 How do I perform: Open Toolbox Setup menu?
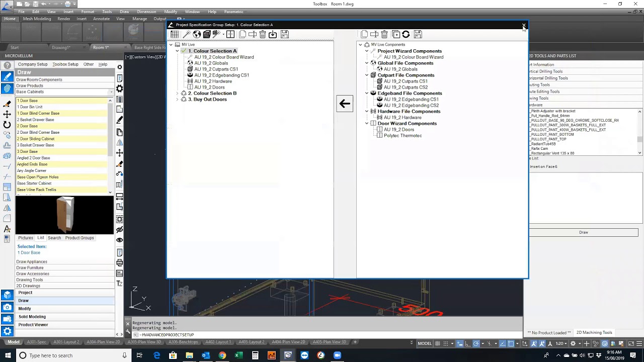pos(65,64)
